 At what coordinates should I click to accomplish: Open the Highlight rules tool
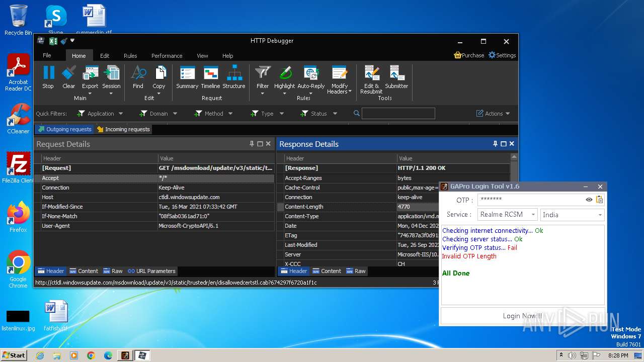click(284, 79)
